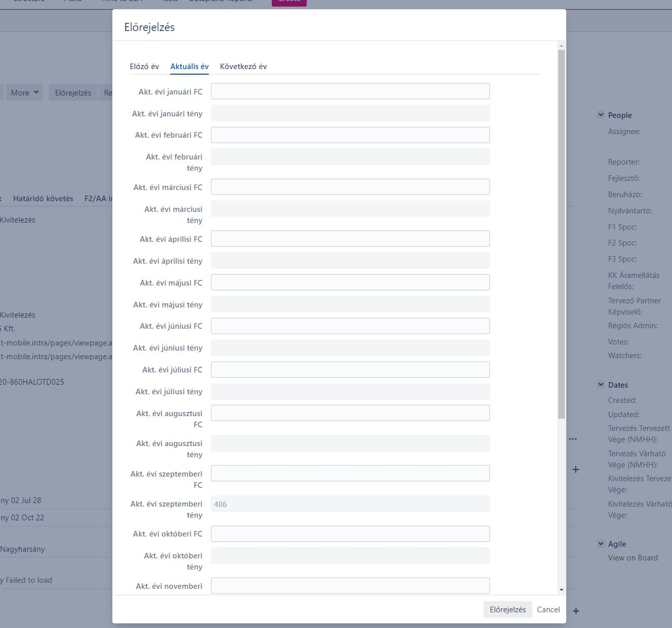Click the Reporter label in People
Image resolution: width=672 pixels, height=628 pixels.
pyautogui.click(x=624, y=162)
